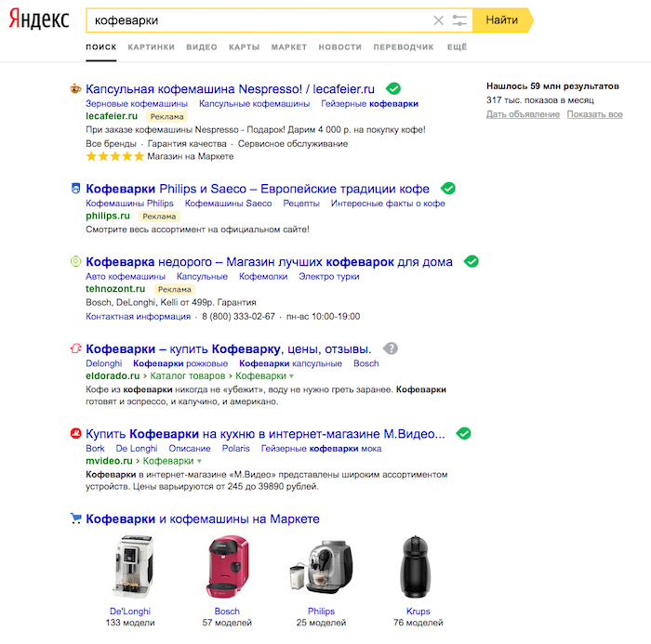
Task: Clear the search query with X icon
Action: pos(438,20)
